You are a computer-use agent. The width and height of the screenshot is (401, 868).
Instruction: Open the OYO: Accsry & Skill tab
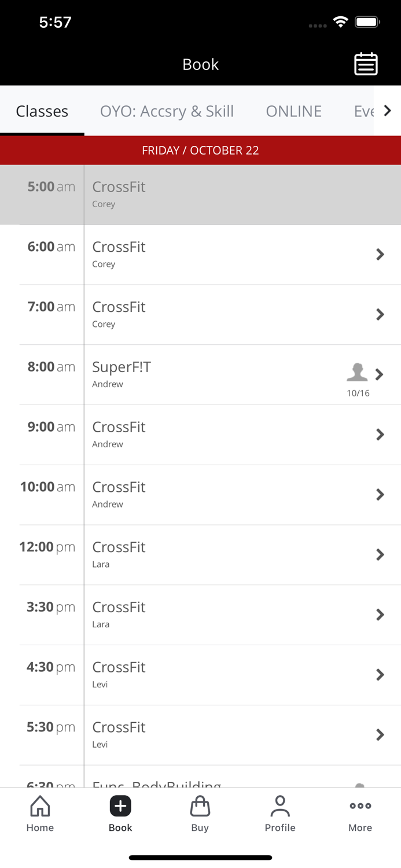(167, 111)
